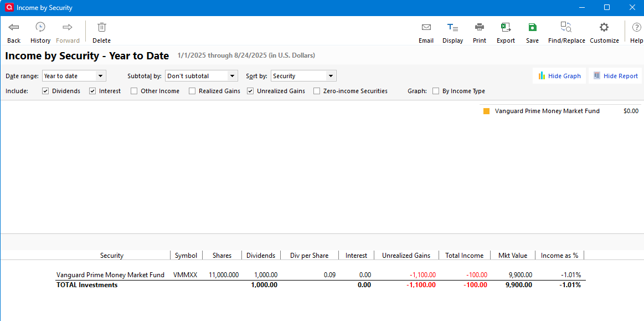This screenshot has height=321, width=644.
Task: Click the Forward arrow icon
Action: [x=68, y=28]
